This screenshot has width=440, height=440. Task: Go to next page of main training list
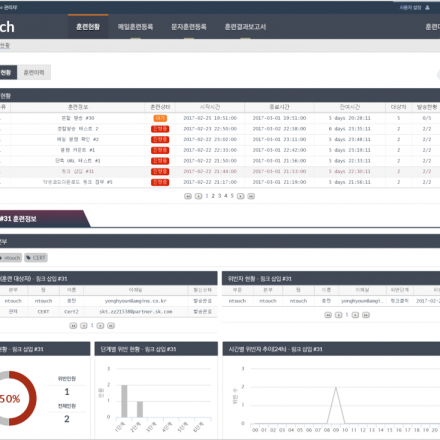click(241, 196)
